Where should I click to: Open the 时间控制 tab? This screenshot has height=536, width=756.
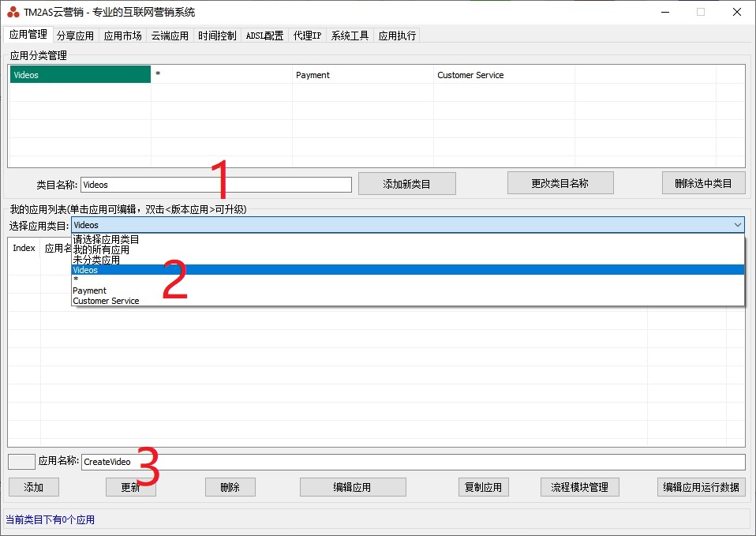pos(216,35)
